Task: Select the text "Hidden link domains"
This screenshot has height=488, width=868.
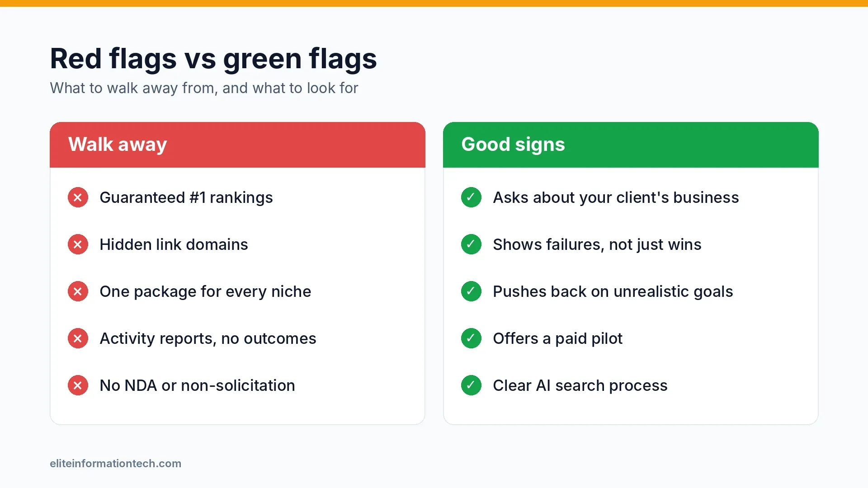Action: click(x=174, y=244)
